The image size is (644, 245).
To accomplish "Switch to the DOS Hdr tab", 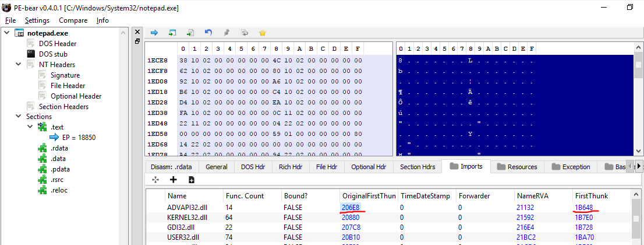I will (253, 167).
